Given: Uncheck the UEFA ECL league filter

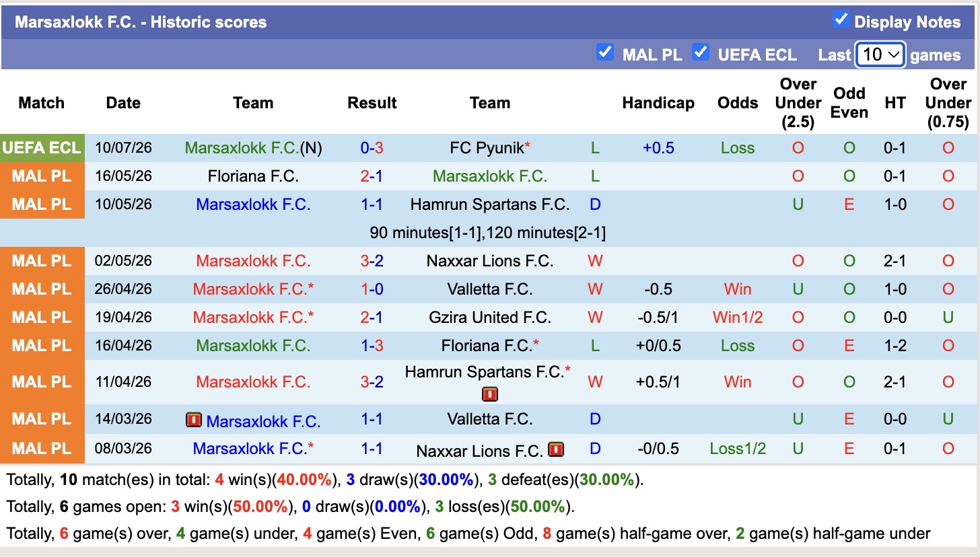Looking at the screenshot, I should point(701,52).
